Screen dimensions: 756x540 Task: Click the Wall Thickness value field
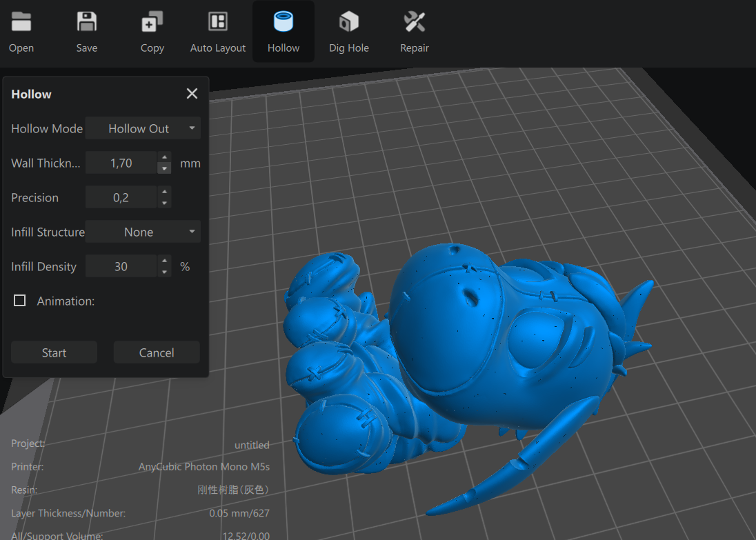tap(121, 163)
